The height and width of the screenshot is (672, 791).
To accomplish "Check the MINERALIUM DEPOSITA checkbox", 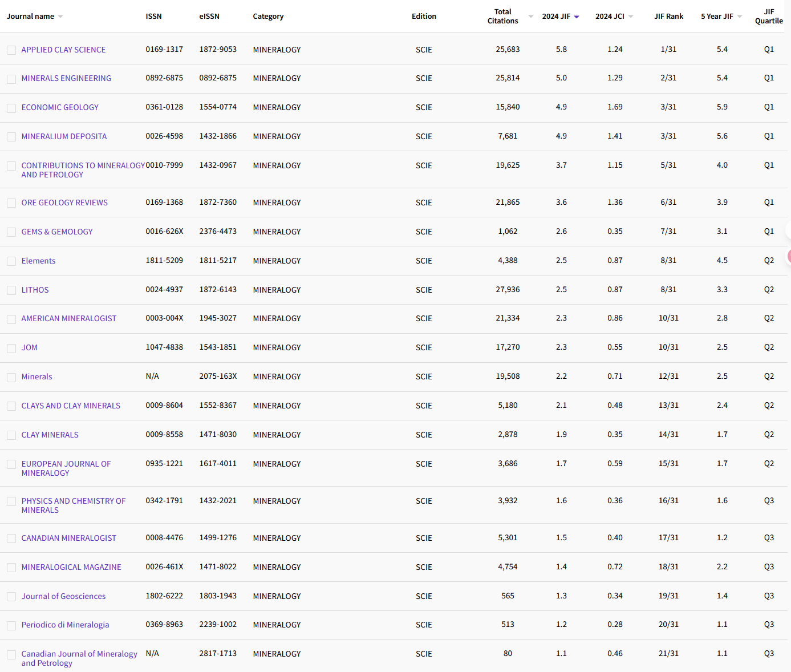I will pyautogui.click(x=11, y=137).
